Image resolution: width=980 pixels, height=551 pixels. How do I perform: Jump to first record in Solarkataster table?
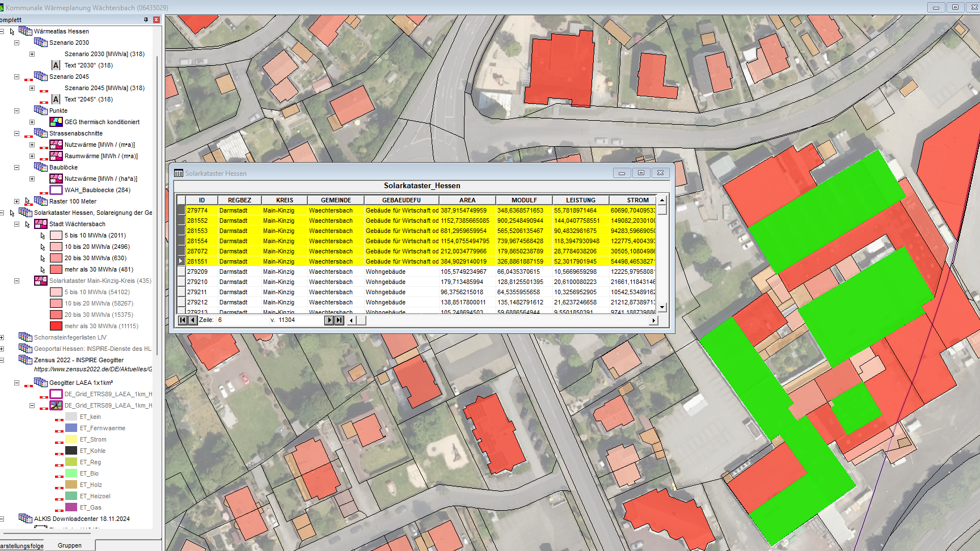click(x=183, y=320)
